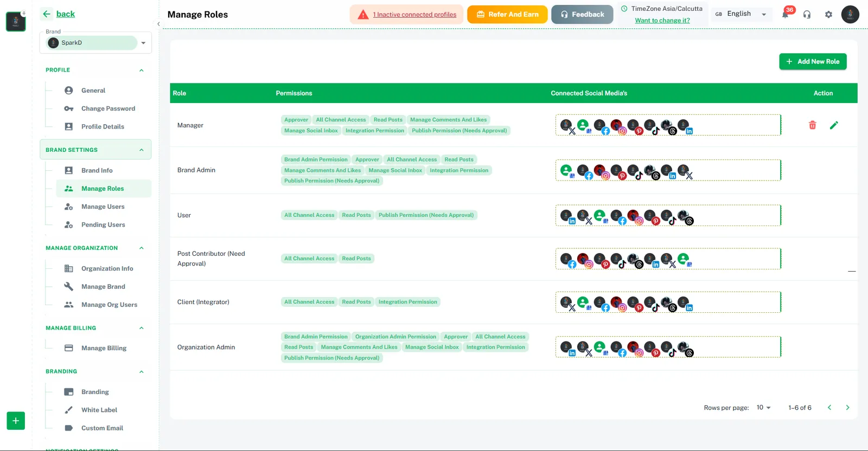Click the Organization Admin role name

point(206,347)
